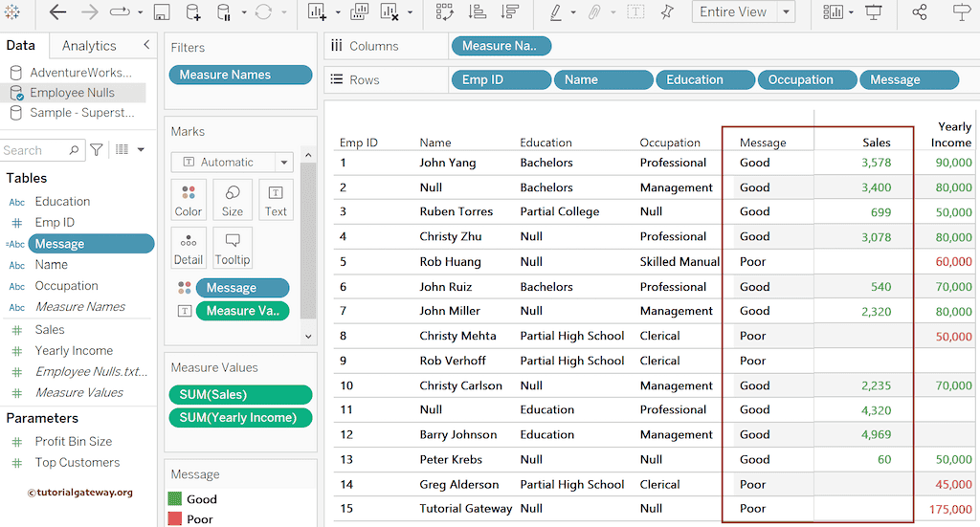Click the red Poor legend swatch

[x=175, y=518]
